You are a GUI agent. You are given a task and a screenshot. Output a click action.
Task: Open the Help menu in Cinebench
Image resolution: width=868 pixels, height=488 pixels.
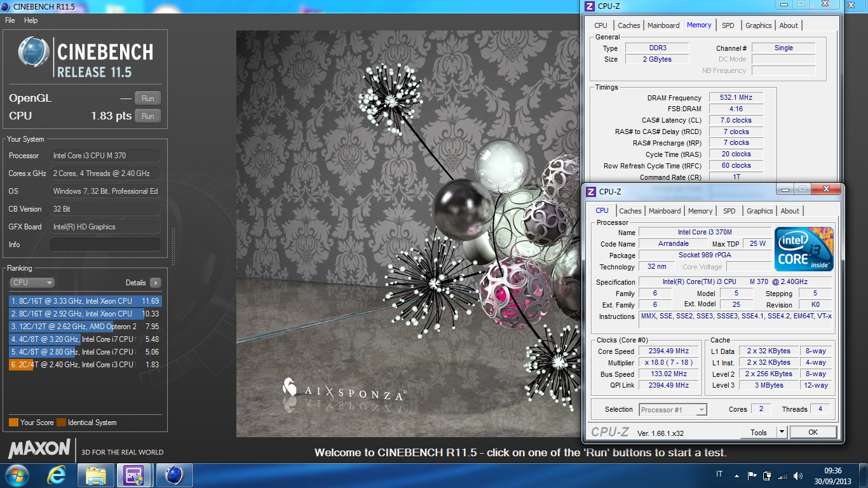31,20
